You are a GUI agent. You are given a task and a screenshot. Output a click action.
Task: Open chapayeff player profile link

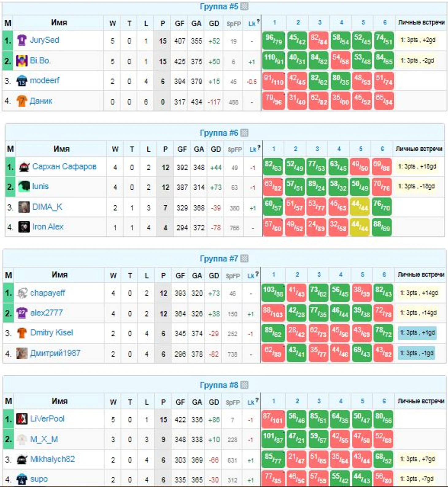pyautogui.click(x=48, y=293)
